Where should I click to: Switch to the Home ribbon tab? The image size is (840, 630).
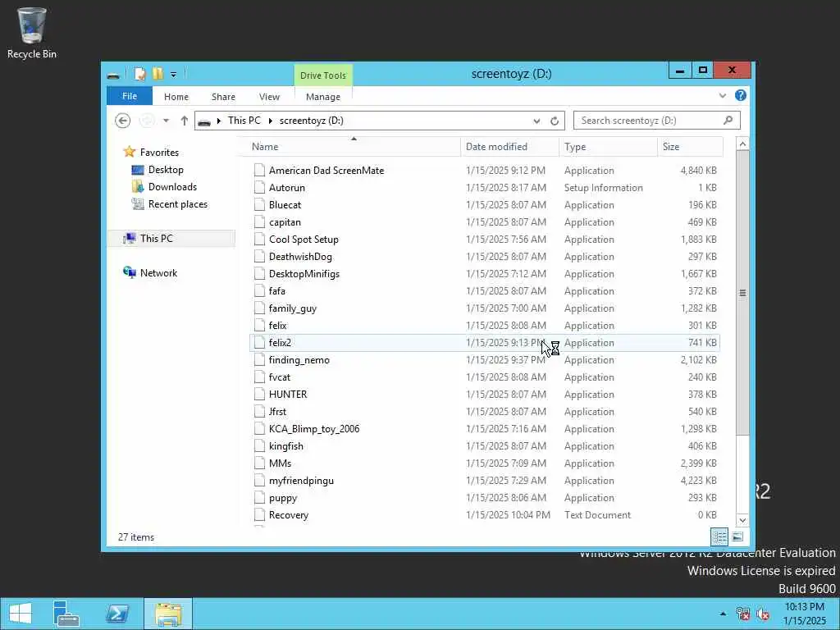click(176, 97)
